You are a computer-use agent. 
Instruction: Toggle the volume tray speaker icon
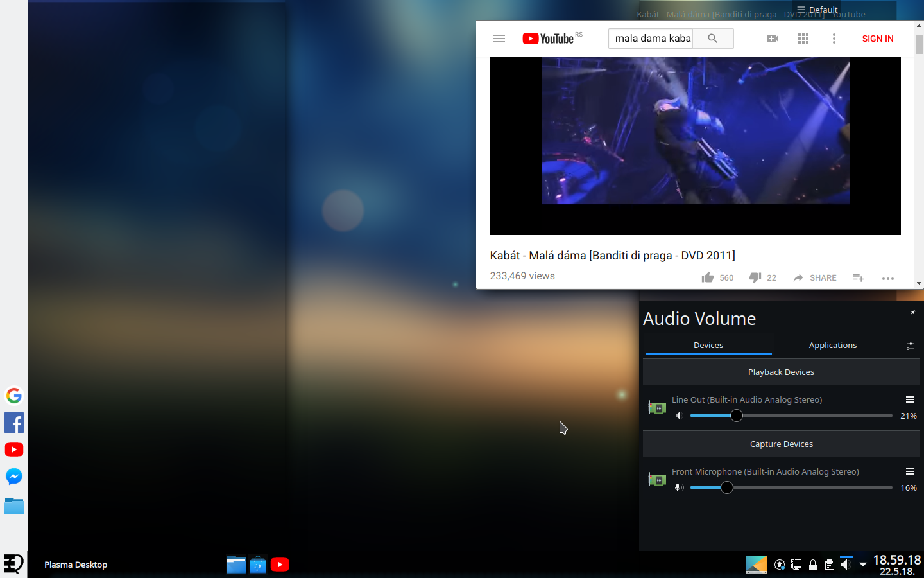[846, 564]
